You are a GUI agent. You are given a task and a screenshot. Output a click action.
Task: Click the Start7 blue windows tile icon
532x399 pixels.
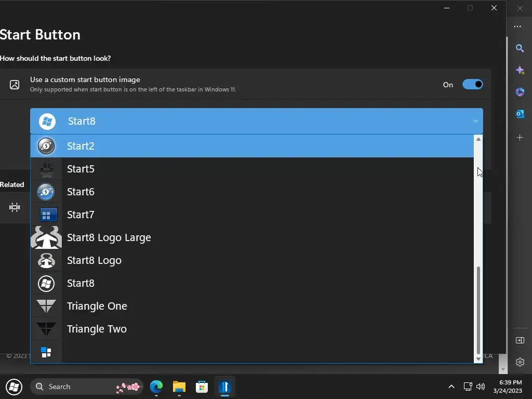click(x=48, y=215)
